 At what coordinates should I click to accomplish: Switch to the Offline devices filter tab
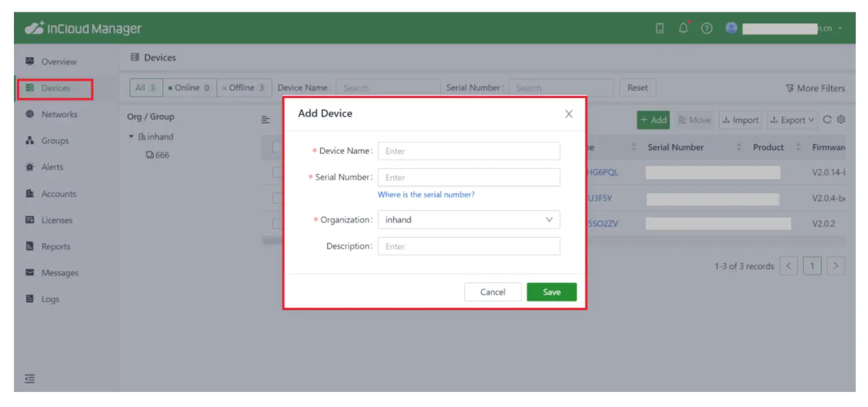(x=244, y=88)
